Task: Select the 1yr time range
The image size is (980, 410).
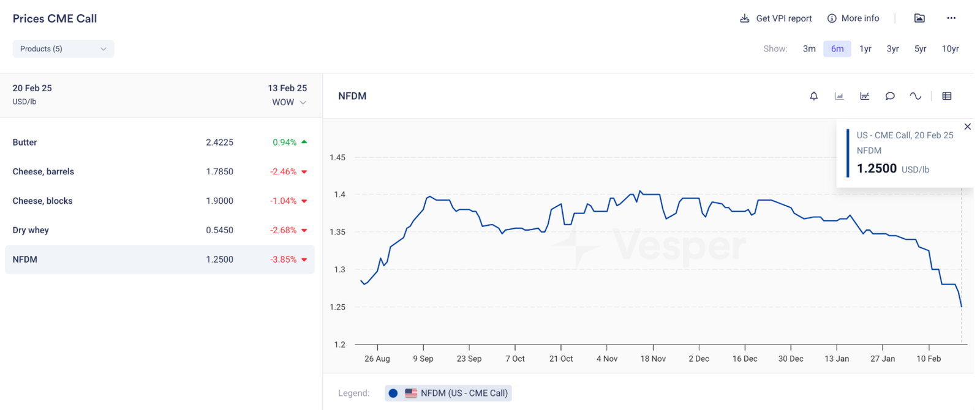Action: click(x=865, y=49)
